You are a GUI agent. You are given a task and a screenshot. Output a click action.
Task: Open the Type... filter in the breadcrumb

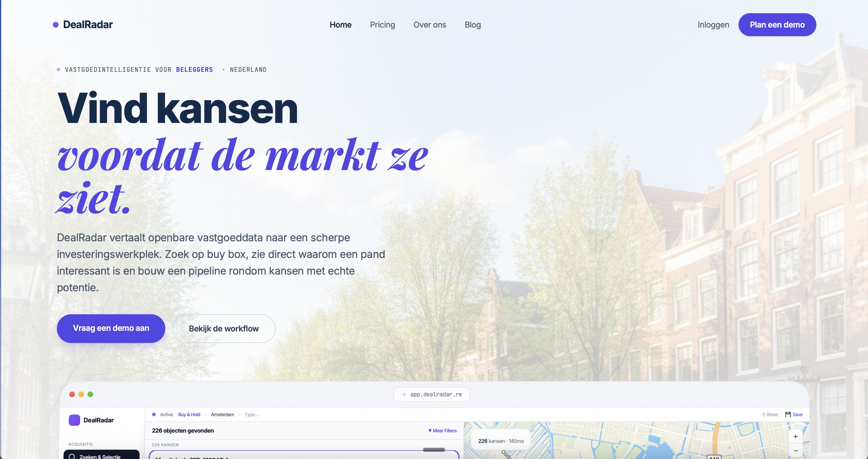point(251,414)
